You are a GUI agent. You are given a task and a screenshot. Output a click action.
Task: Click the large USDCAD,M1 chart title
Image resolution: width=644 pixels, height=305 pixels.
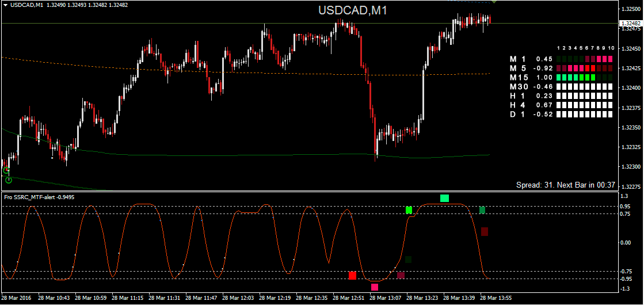coord(352,11)
